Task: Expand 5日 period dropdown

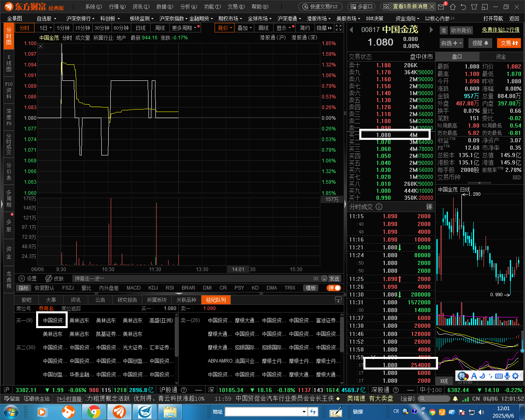Action: click(x=46, y=28)
